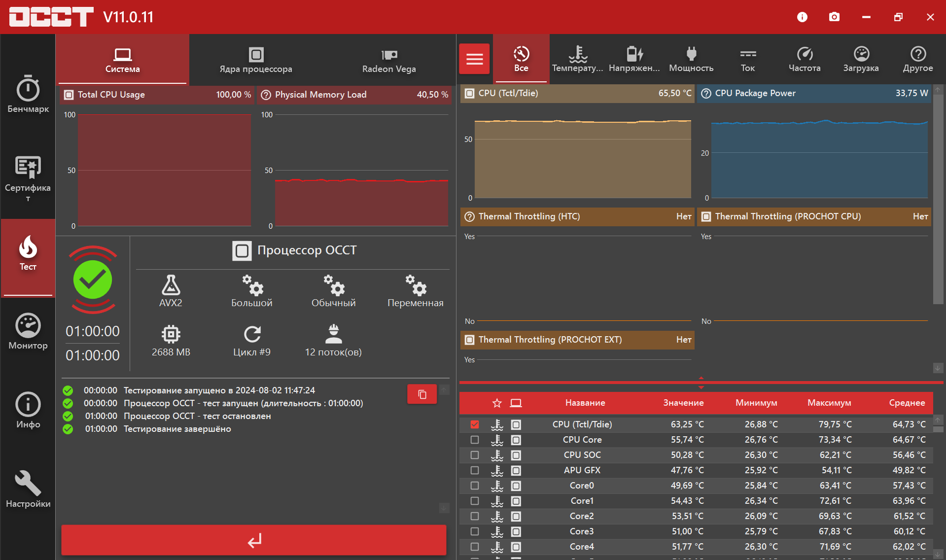Viewport: 946px width, 560px height.
Task: Open Настройки wrench settings
Action: [x=28, y=489]
